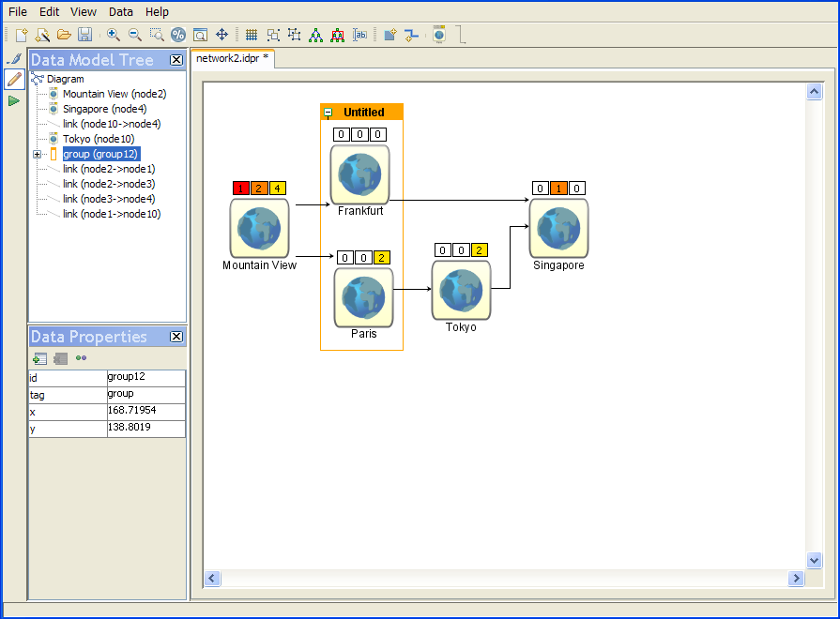Select the pencil edit mode in sidebar
840x619 pixels.
pyautogui.click(x=14, y=80)
